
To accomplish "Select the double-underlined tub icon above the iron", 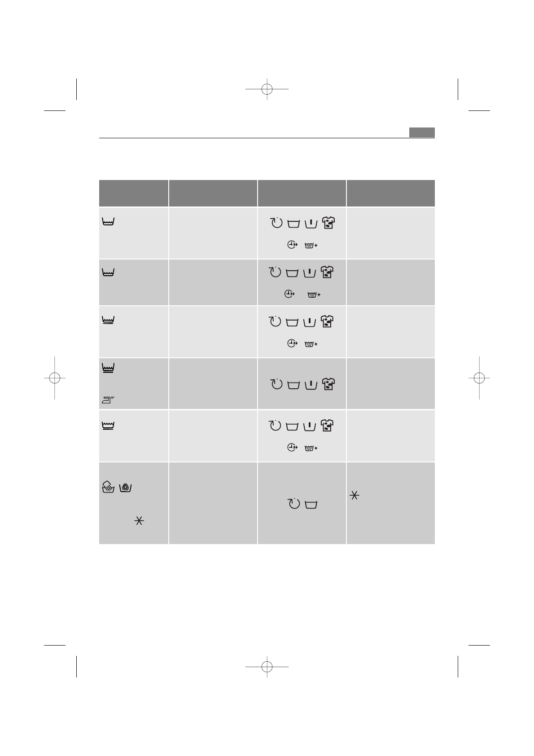I will tap(108, 369).
